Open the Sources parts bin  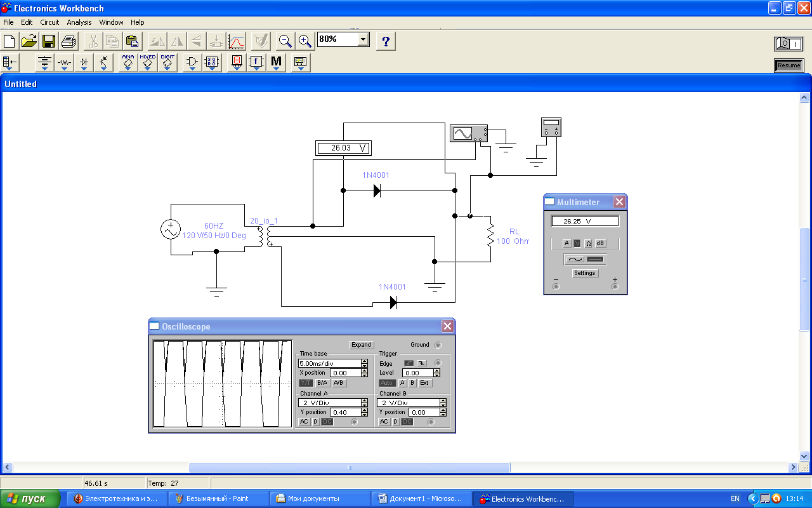coord(44,62)
